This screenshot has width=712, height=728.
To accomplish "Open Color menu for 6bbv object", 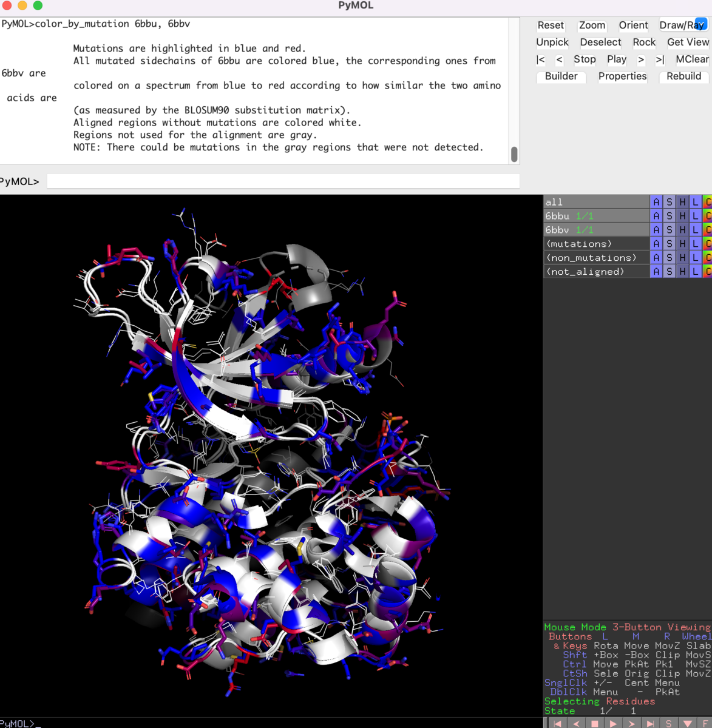I will [707, 230].
